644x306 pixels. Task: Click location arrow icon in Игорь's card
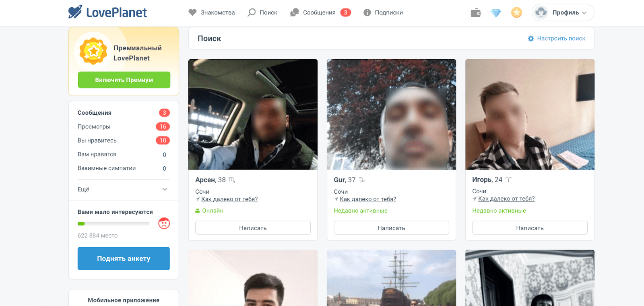pos(475,198)
